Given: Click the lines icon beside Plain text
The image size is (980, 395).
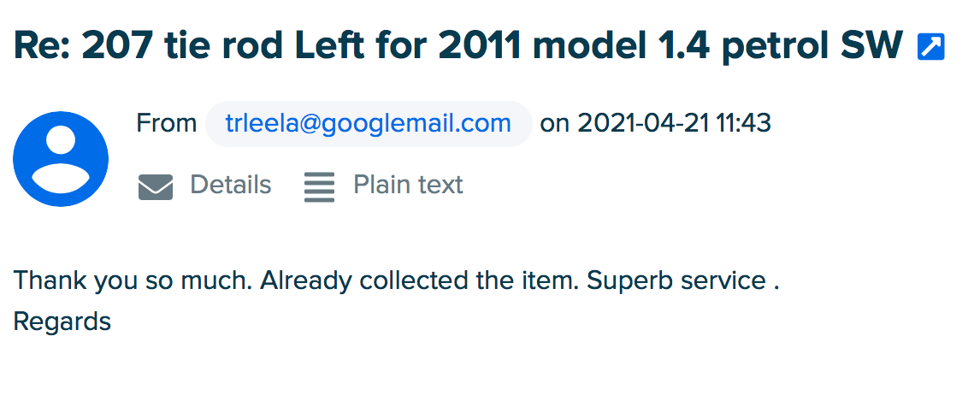Looking at the screenshot, I should tap(319, 187).
